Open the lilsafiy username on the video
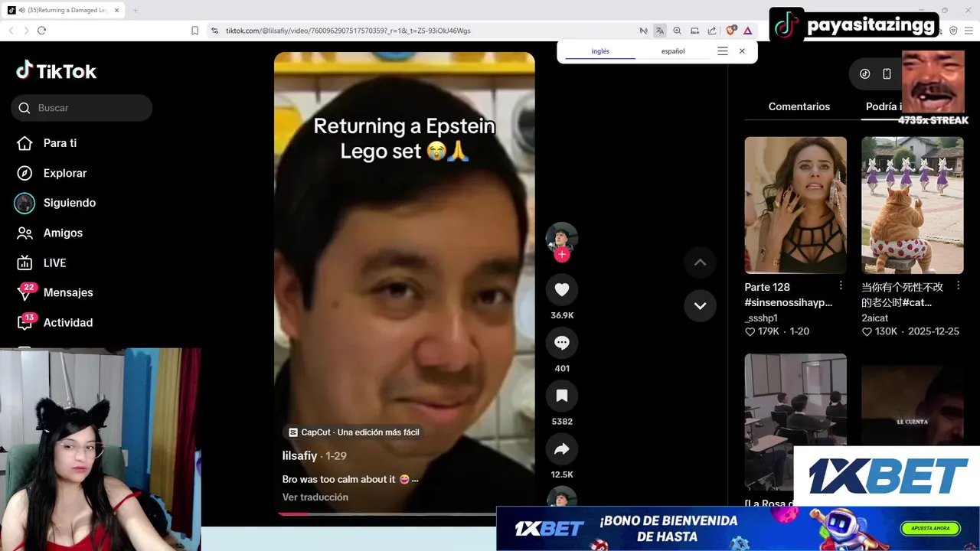Image resolution: width=980 pixels, height=551 pixels. click(299, 455)
